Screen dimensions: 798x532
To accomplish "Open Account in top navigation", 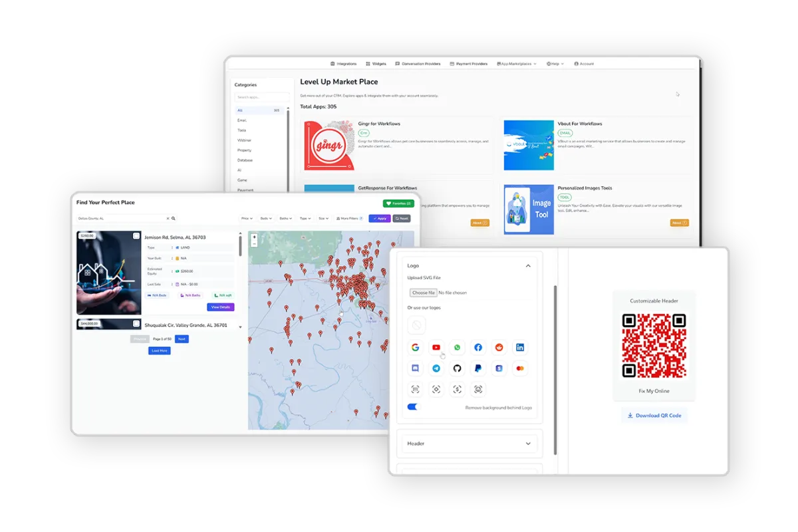I will pos(584,64).
